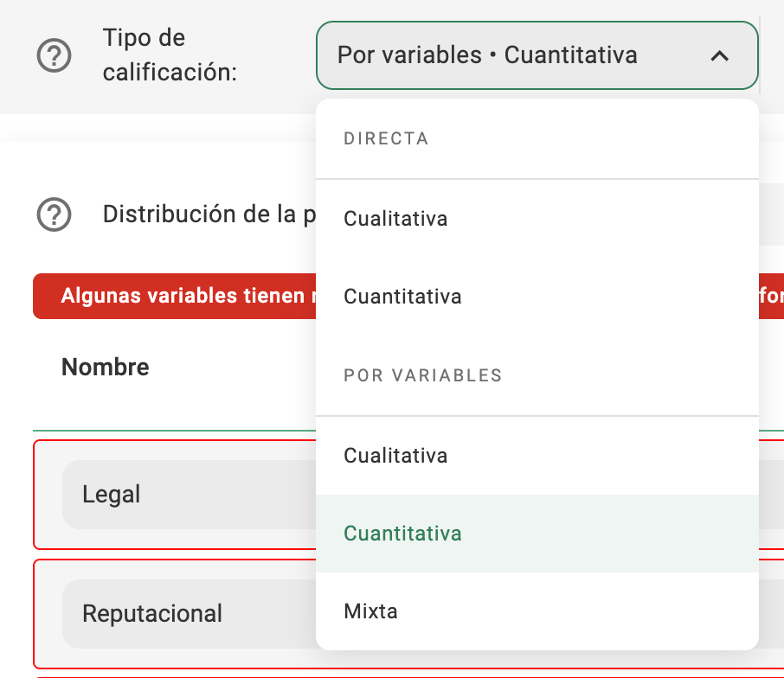This screenshot has width=784, height=678.
Task: Select Cualitativa under Por variables group
Action: [x=395, y=456]
